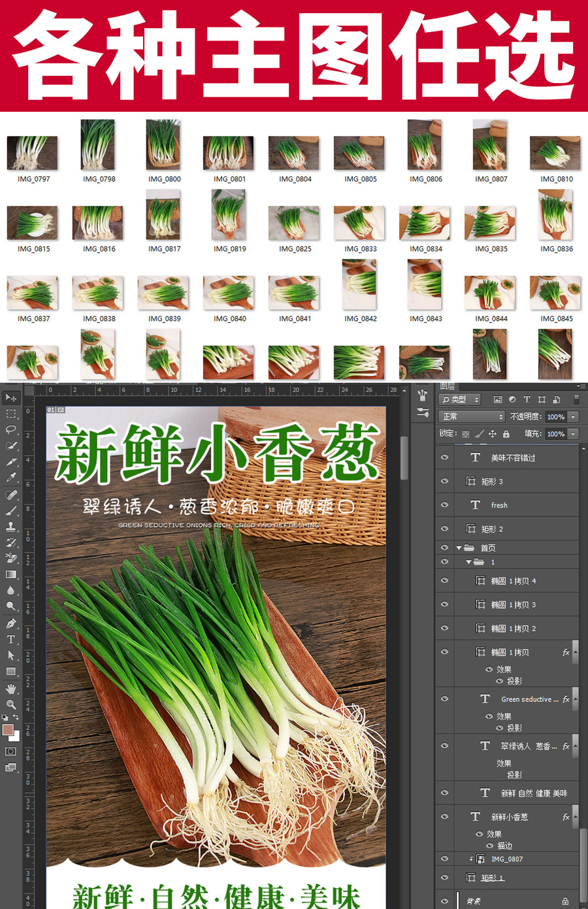The height and width of the screenshot is (909, 588).
Task: Select the Blur tool
Action: click(10, 590)
